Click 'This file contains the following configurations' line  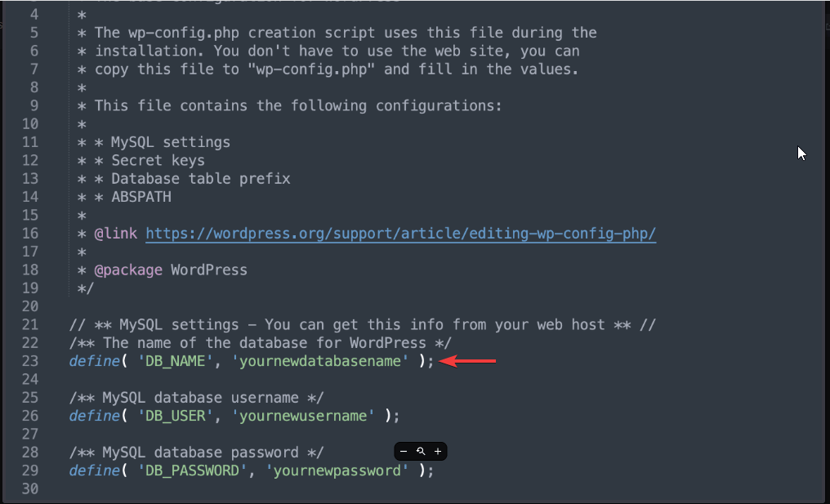[289, 106]
